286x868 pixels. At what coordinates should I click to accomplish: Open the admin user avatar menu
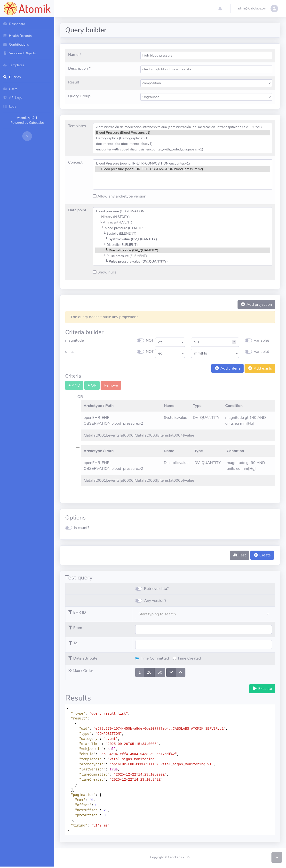pyautogui.click(x=274, y=8)
